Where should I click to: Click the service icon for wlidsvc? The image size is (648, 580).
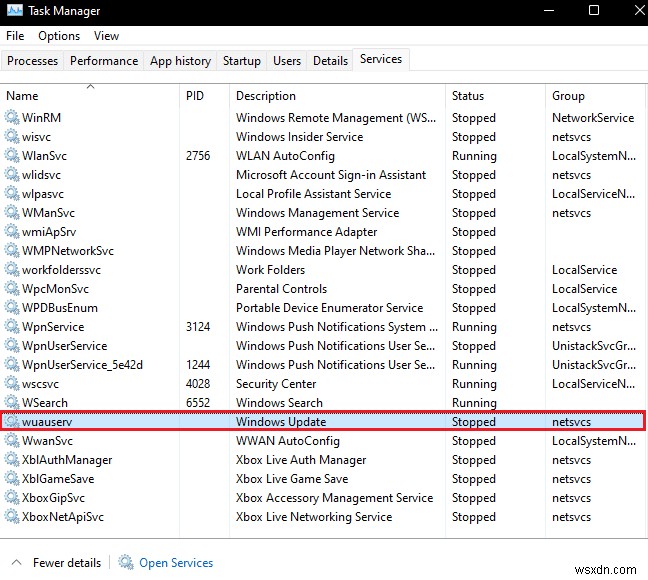pyautogui.click(x=12, y=174)
